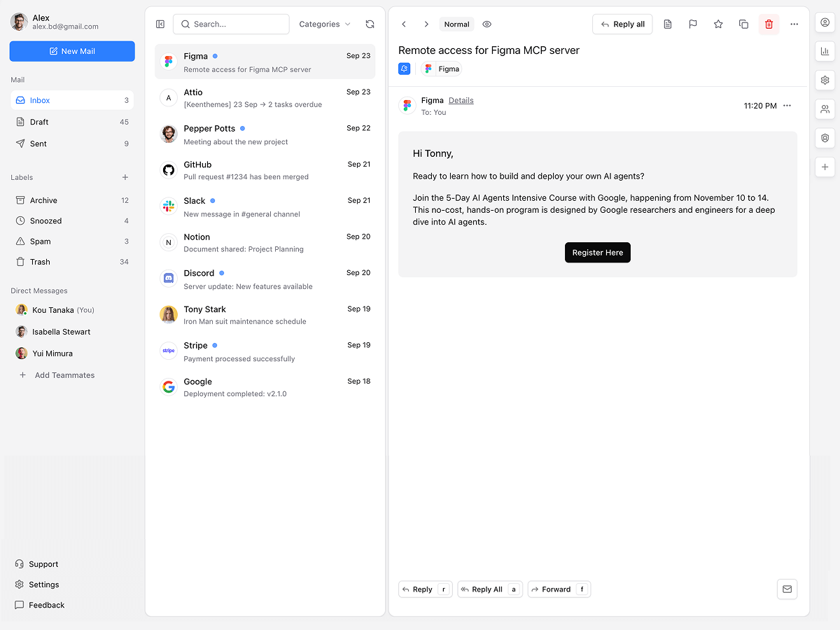Click the copy icon in email toolbar

[x=743, y=24]
